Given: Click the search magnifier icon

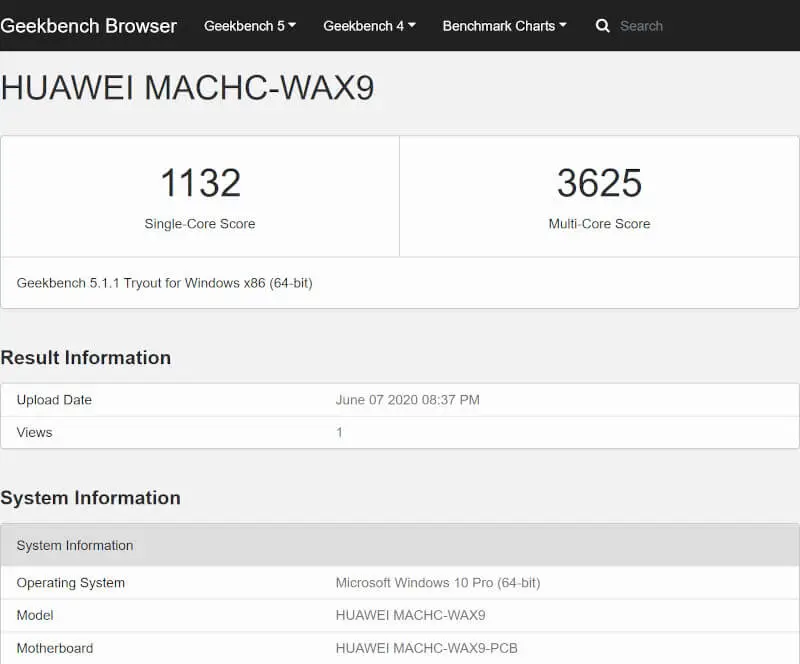Looking at the screenshot, I should pyautogui.click(x=601, y=26).
